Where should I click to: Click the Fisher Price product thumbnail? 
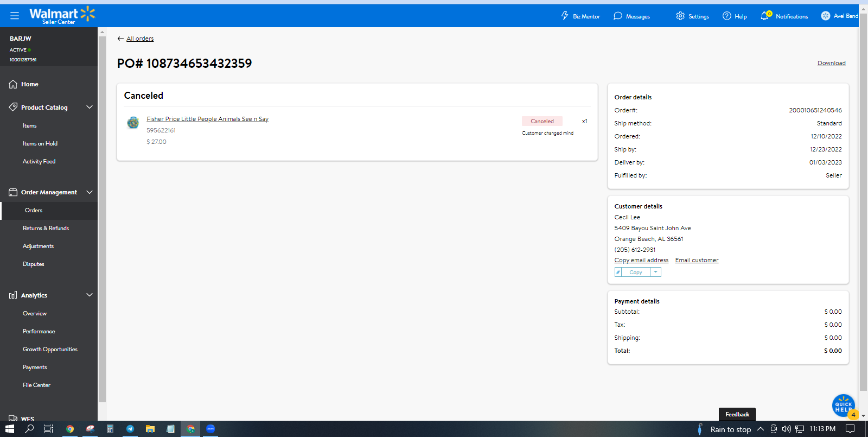pyautogui.click(x=133, y=123)
